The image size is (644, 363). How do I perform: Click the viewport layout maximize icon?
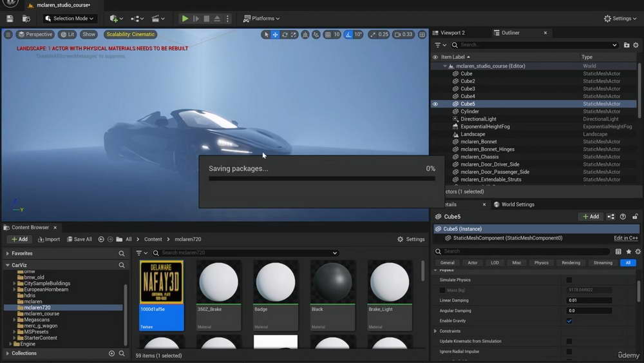click(x=422, y=35)
